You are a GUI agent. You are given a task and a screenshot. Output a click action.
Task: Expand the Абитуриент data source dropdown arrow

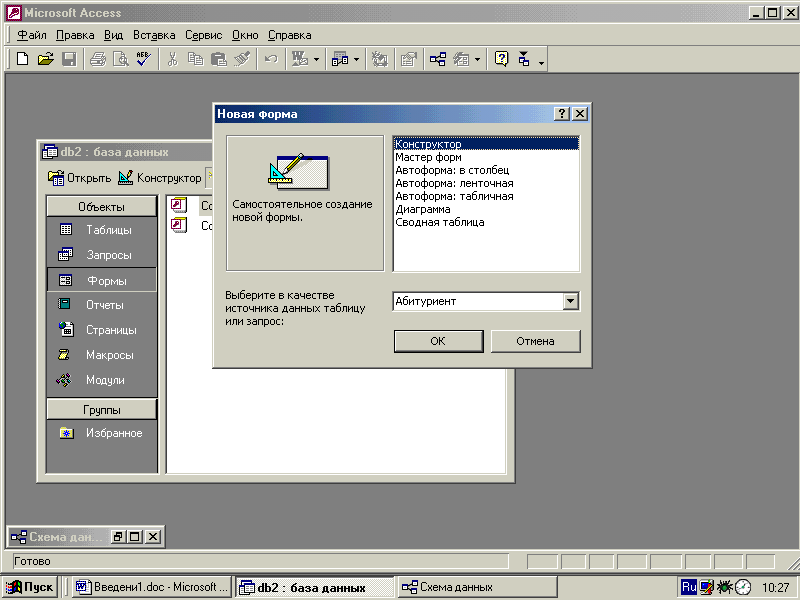click(x=570, y=301)
